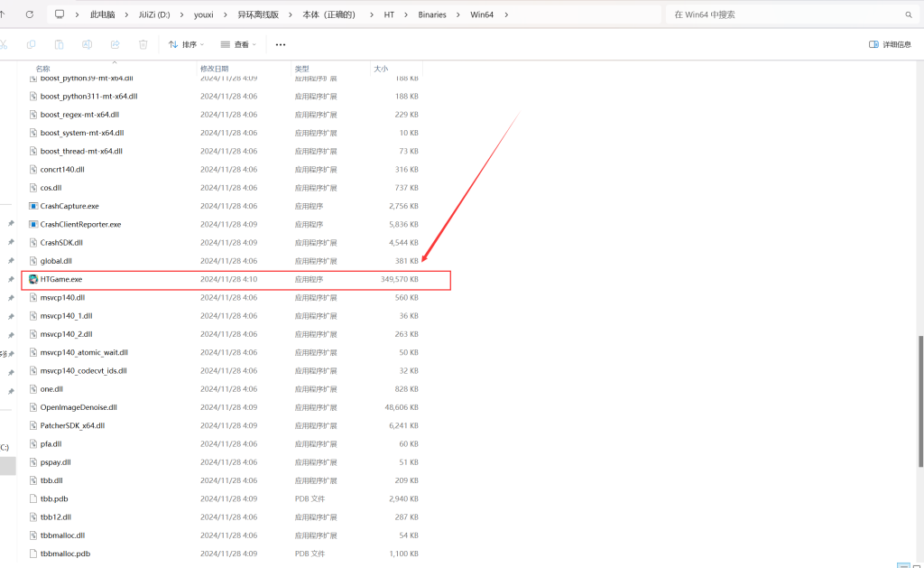Screen dimensions: 924x568
Task: Open the 查看 view dropdown
Action: pyautogui.click(x=239, y=44)
